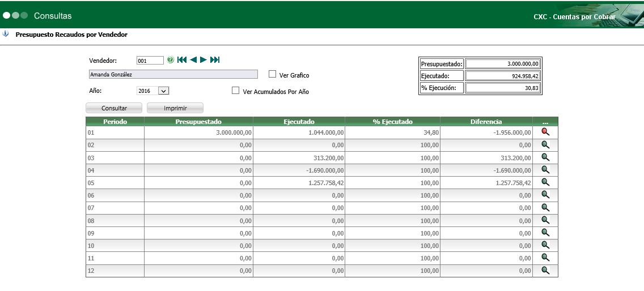Open the red magnifier detail for period 01
644x291 pixels.
(x=545, y=132)
